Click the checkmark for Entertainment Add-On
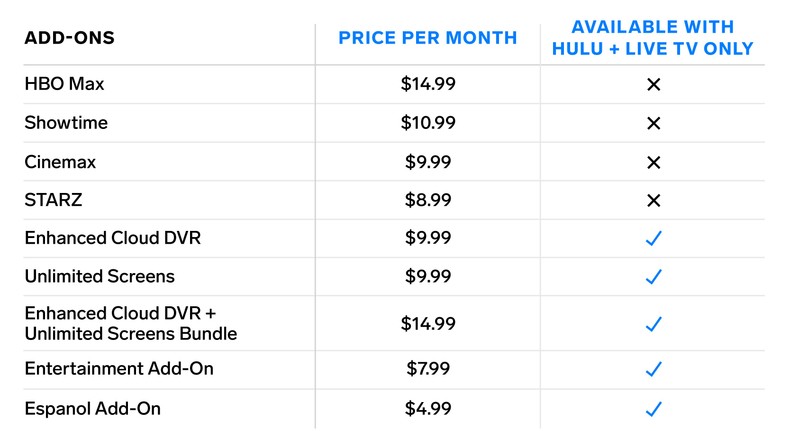Image resolution: width=790 pixels, height=431 pixels. click(653, 369)
